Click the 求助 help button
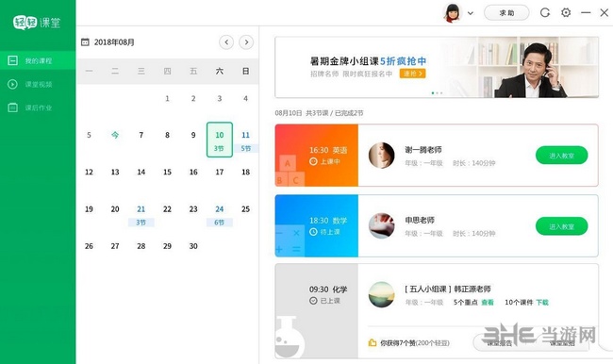Viewport: 613px width, 364px height. [506, 13]
